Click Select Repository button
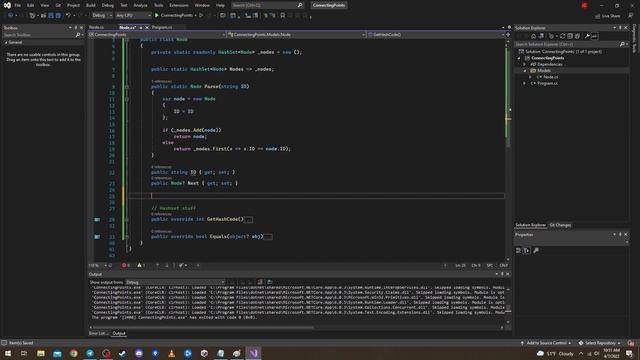Image resolution: width=640 pixels, height=360 pixels. coord(600,343)
